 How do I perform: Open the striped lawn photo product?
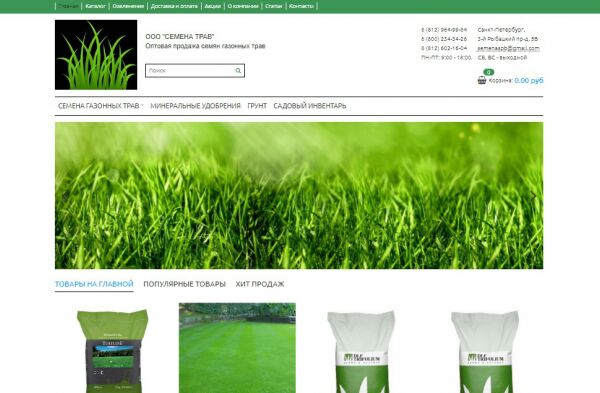(x=237, y=348)
